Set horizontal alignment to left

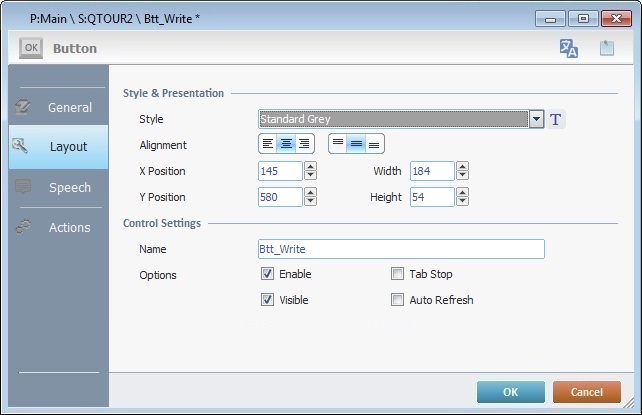click(x=268, y=144)
